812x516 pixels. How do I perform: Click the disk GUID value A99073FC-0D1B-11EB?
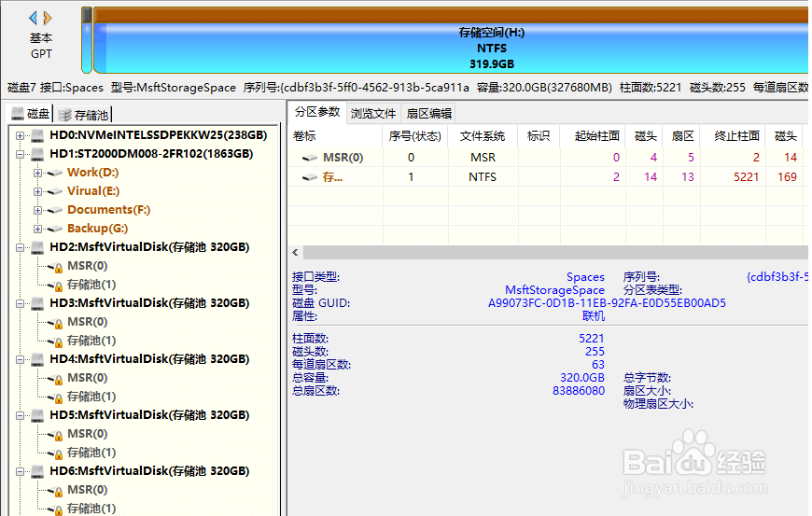[x=607, y=302]
